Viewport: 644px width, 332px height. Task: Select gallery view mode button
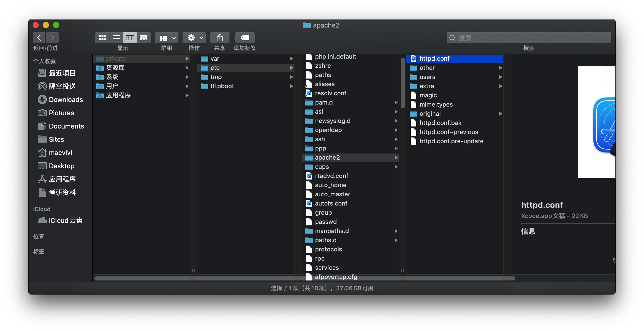[144, 38]
